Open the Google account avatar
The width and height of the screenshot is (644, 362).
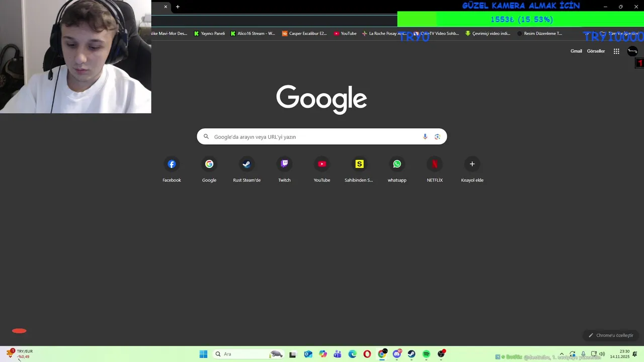tap(632, 51)
